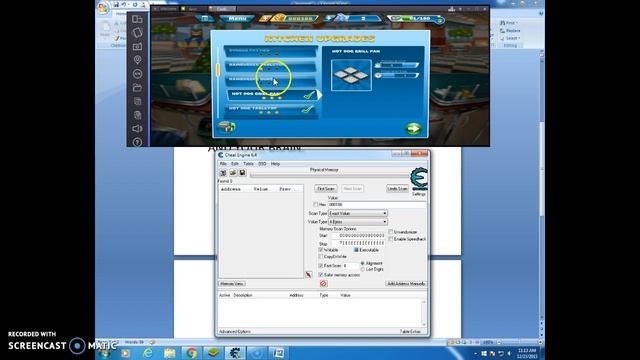Open the process list icon in Cheat Engine
This screenshot has height=360, width=640.
pos(223,173)
